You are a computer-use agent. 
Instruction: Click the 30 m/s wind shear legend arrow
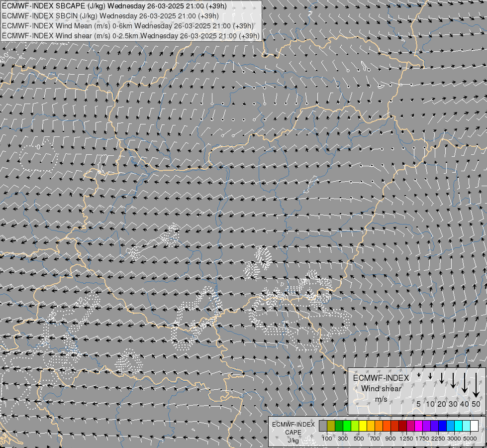(x=453, y=380)
